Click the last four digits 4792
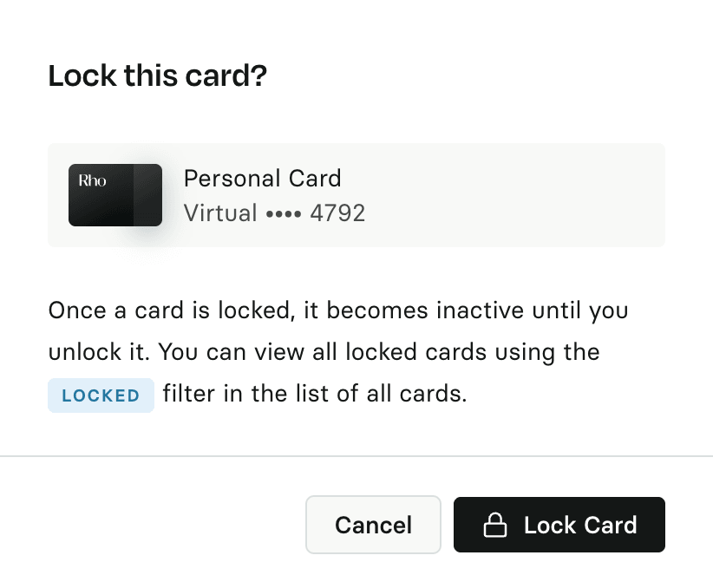The width and height of the screenshot is (713, 588). 337,212
